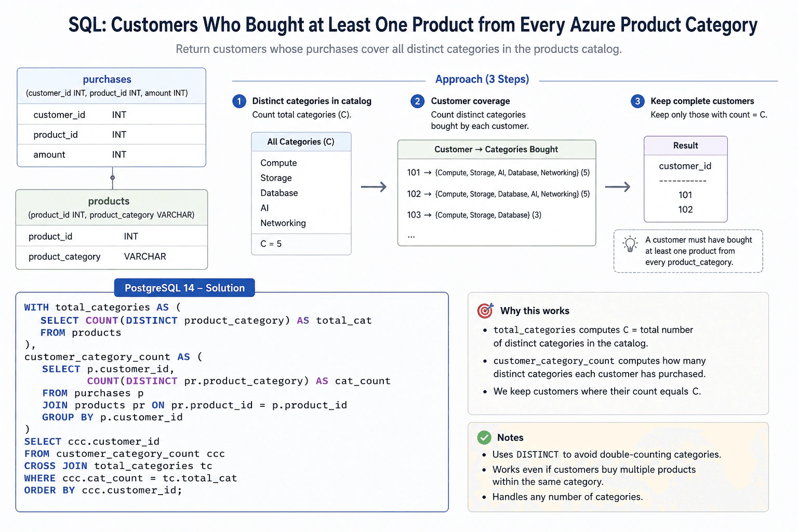The image size is (798, 532).
Task: Click code line 'customer_category_count AS ('
Action: coord(113,357)
